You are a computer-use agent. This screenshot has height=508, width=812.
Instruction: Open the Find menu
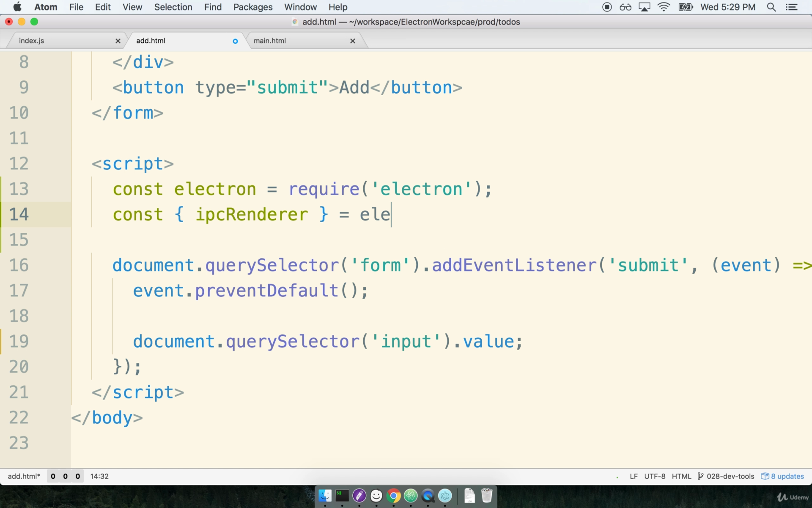tap(213, 7)
